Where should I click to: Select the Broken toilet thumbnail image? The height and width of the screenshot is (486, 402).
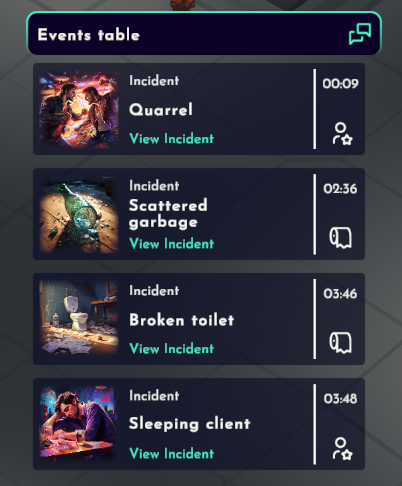click(x=79, y=319)
